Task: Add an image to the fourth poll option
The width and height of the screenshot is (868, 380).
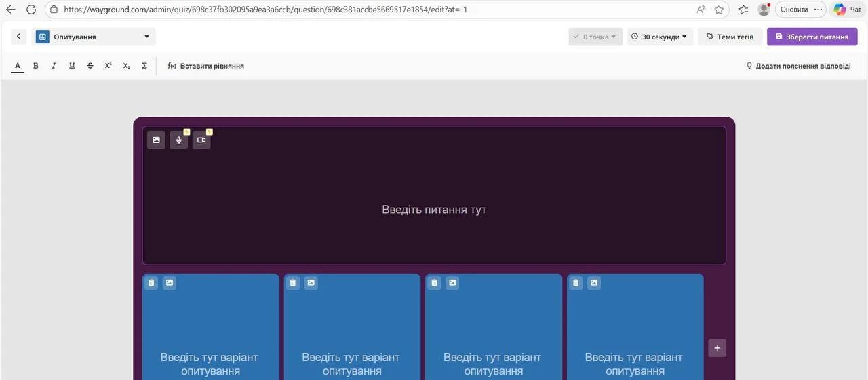Action: [x=594, y=282]
